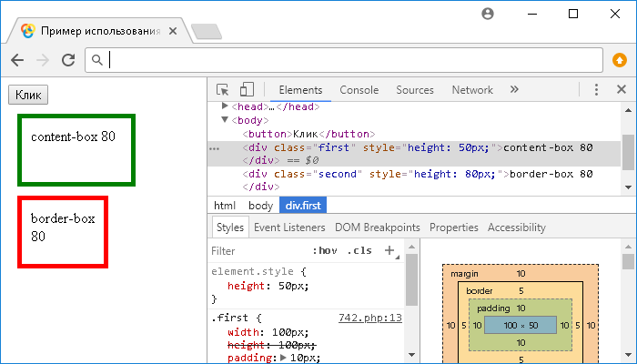Close the DevTools panel
637x364 pixels.
pyautogui.click(x=622, y=89)
